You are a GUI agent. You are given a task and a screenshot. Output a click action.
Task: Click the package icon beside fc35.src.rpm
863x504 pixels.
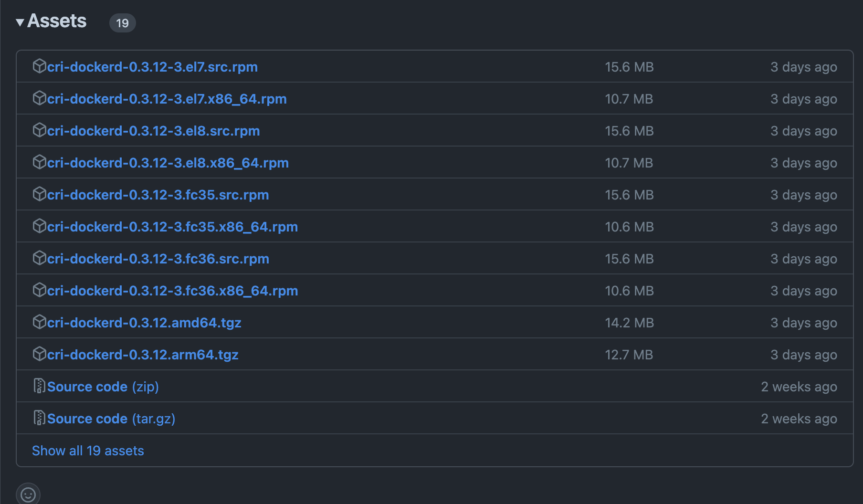pos(39,194)
